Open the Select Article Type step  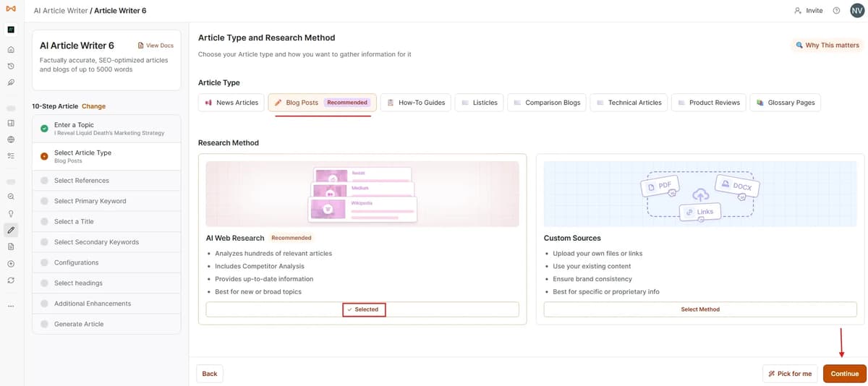point(106,156)
